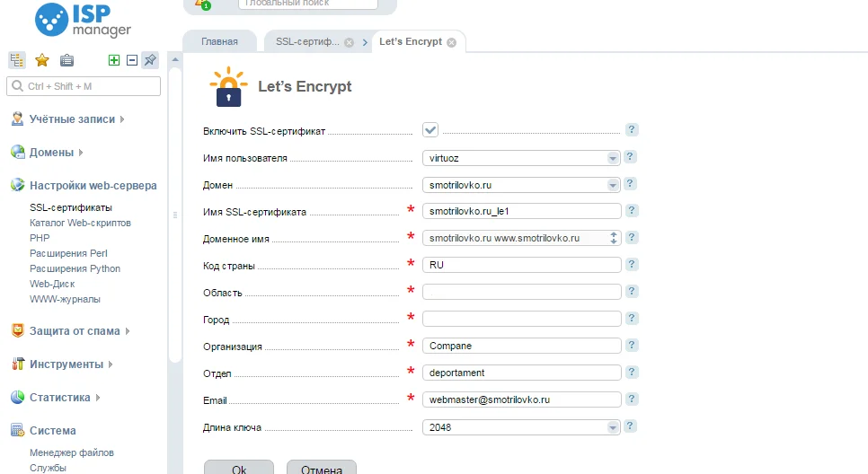Open Менеджер файлов in sidebar
Viewport: 868px width, 474px height.
(71, 452)
